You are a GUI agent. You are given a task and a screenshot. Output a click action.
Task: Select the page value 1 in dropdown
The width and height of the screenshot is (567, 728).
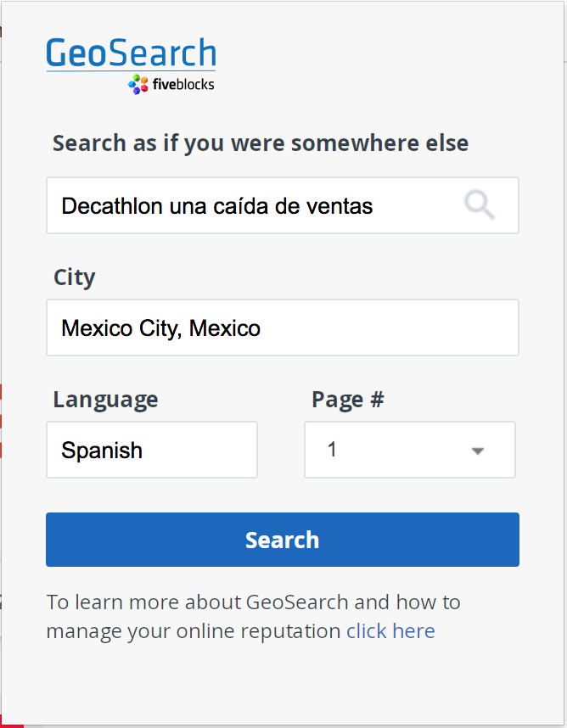pos(332,450)
